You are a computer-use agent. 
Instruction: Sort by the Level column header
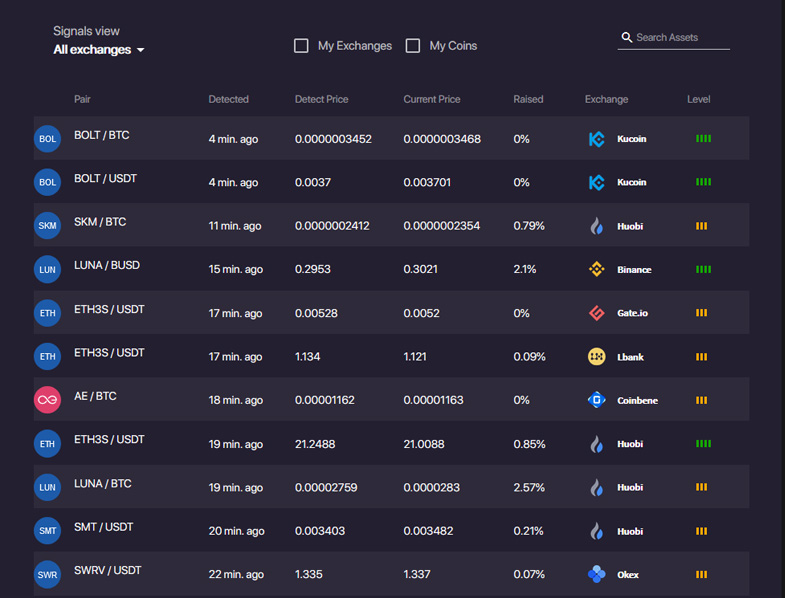pyautogui.click(x=698, y=99)
